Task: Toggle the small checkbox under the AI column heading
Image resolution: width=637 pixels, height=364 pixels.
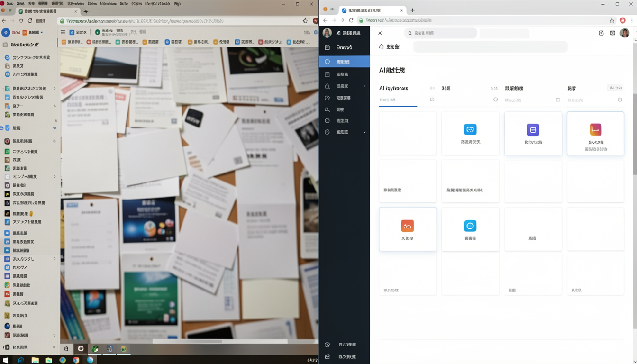Action: pyautogui.click(x=432, y=100)
